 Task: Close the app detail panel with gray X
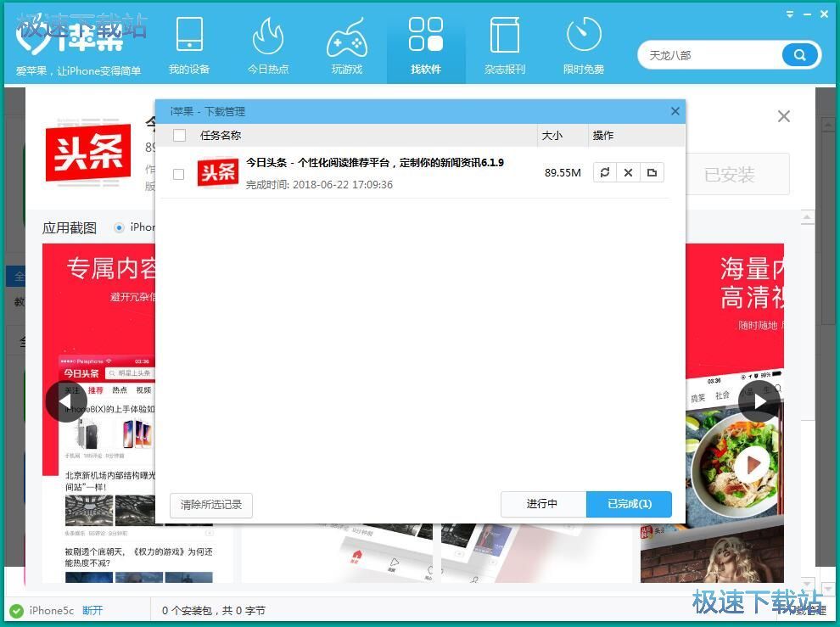[784, 116]
